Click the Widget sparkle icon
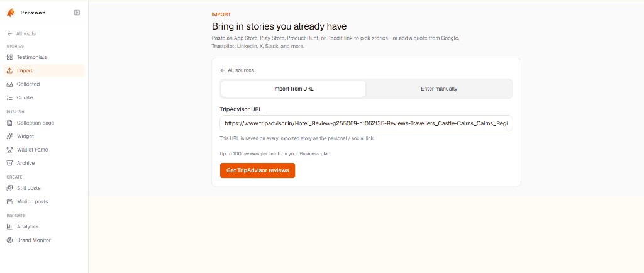Image resolution: width=644 pixels, height=273 pixels. (10, 136)
